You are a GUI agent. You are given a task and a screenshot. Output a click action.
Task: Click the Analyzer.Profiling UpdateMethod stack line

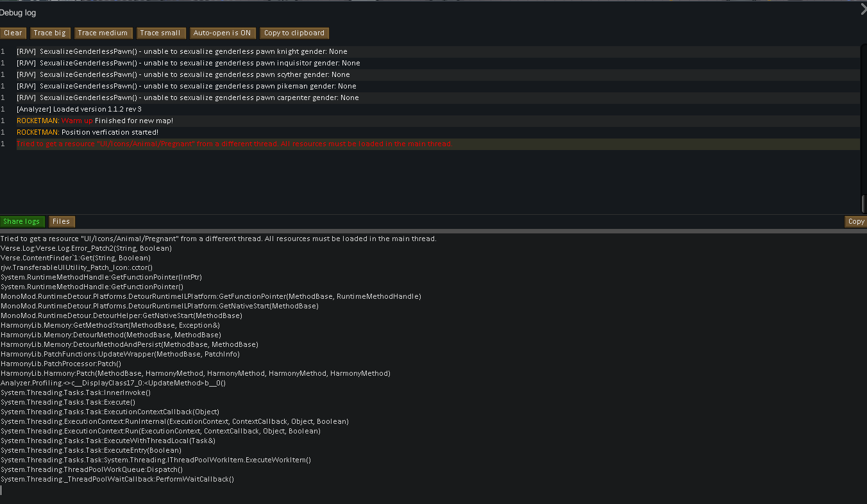pyautogui.click(x=113, y=383)
